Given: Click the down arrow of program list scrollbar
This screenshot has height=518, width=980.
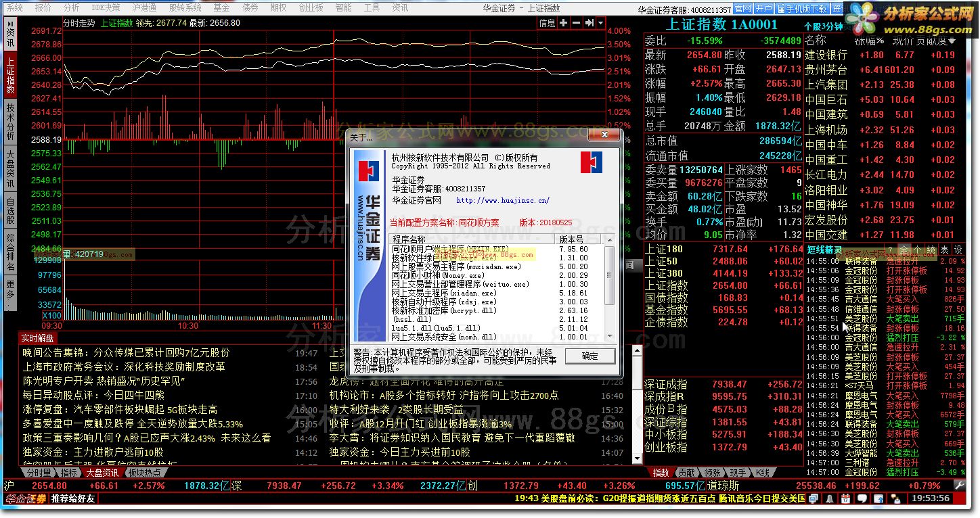Looking at the screenshot, I should click(x=609, y=335).
